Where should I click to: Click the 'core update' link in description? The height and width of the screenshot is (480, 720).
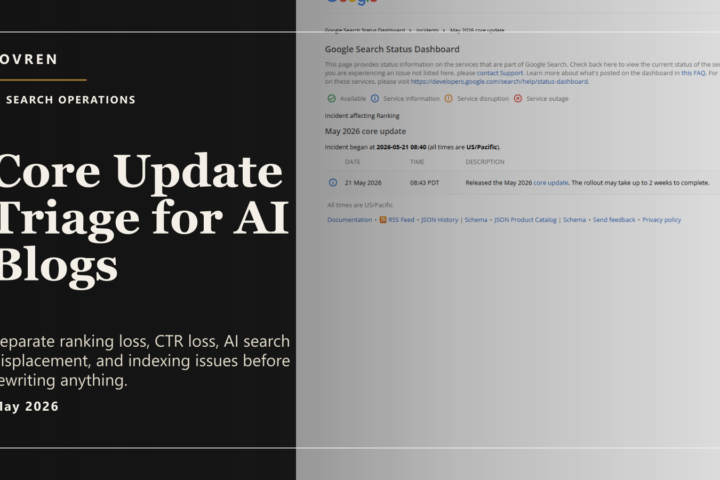pos(551,183)
